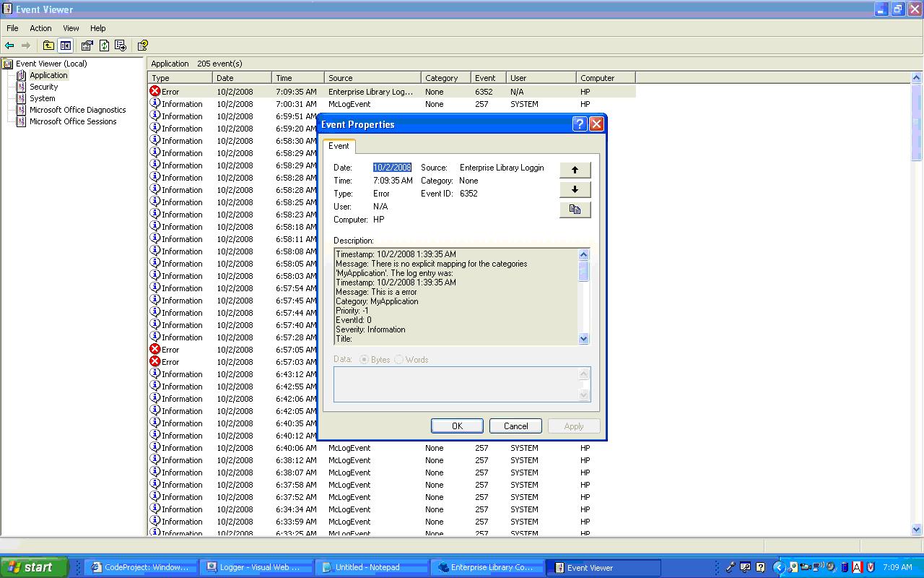Switch to Logger - Visual Web taskbar button
The width and height of the screenshot is (924, 578).
pos(257,567)
